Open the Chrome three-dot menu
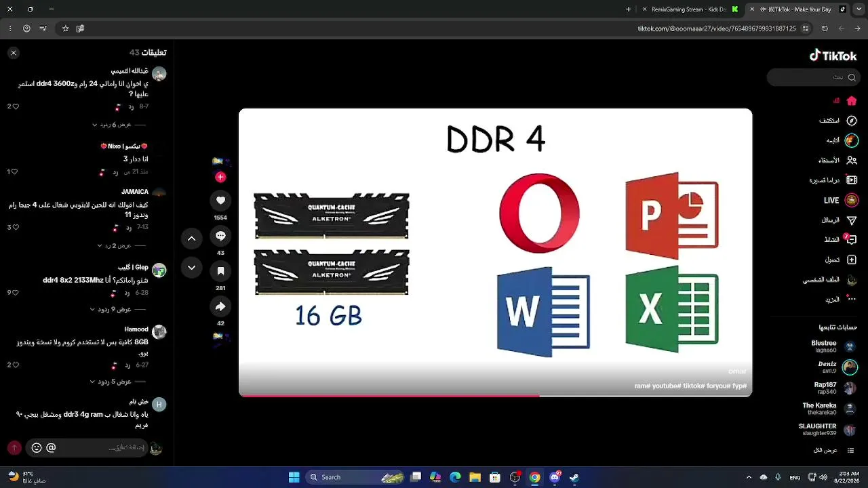Viewport: 868px width, 488px height. pos(10,28)
